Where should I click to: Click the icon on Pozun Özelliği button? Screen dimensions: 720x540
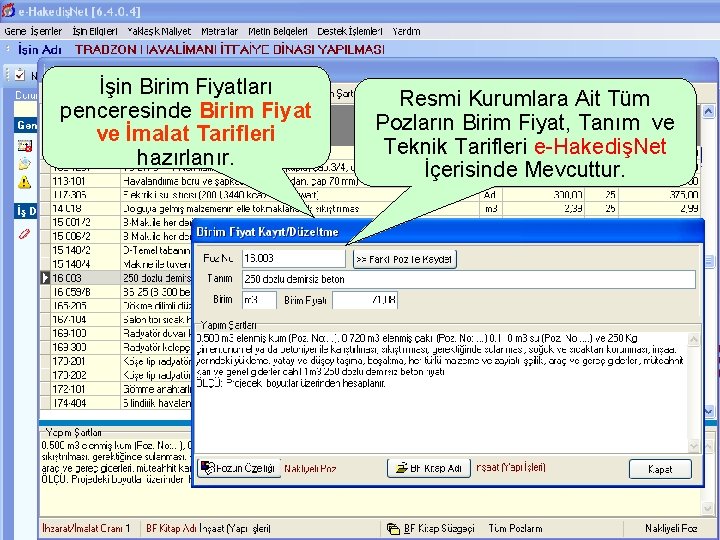208,468
